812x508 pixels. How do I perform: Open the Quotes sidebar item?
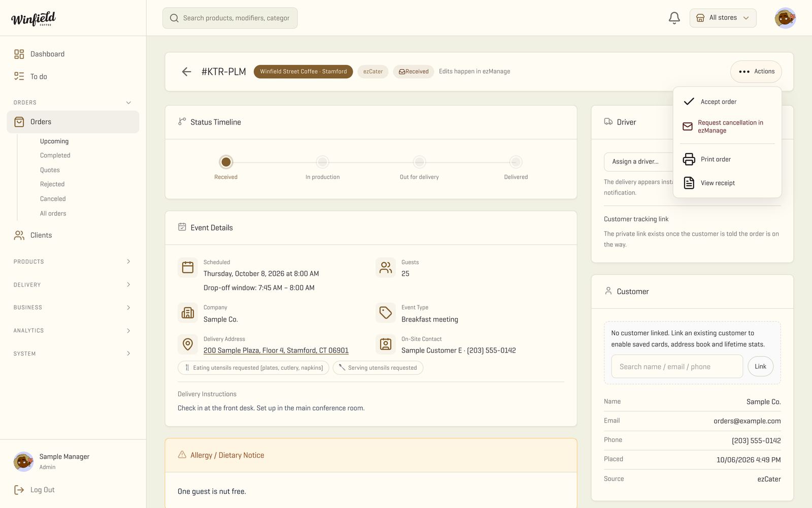[x=50, y=170]
